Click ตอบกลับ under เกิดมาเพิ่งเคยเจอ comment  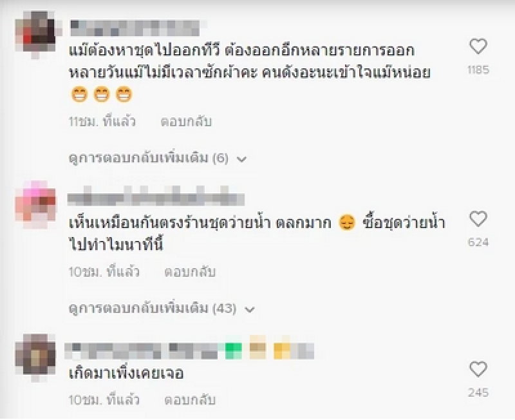coord(190,399)
